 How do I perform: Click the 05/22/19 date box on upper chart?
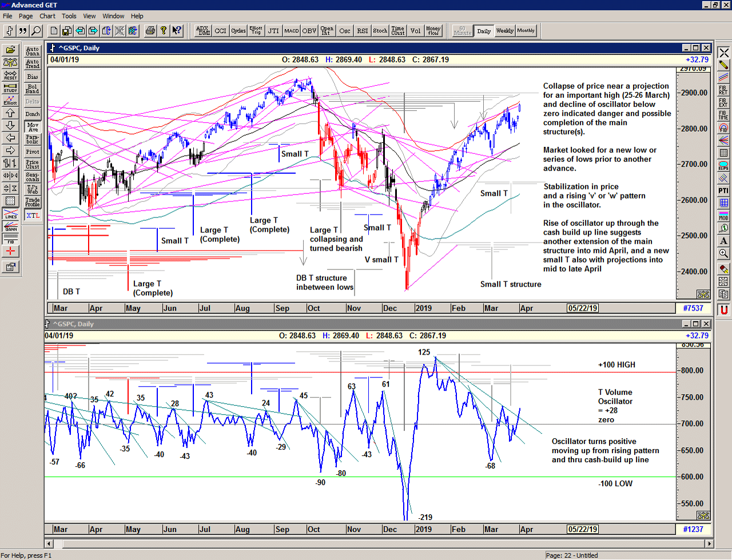pyautogui.click(x=583, y=308)
